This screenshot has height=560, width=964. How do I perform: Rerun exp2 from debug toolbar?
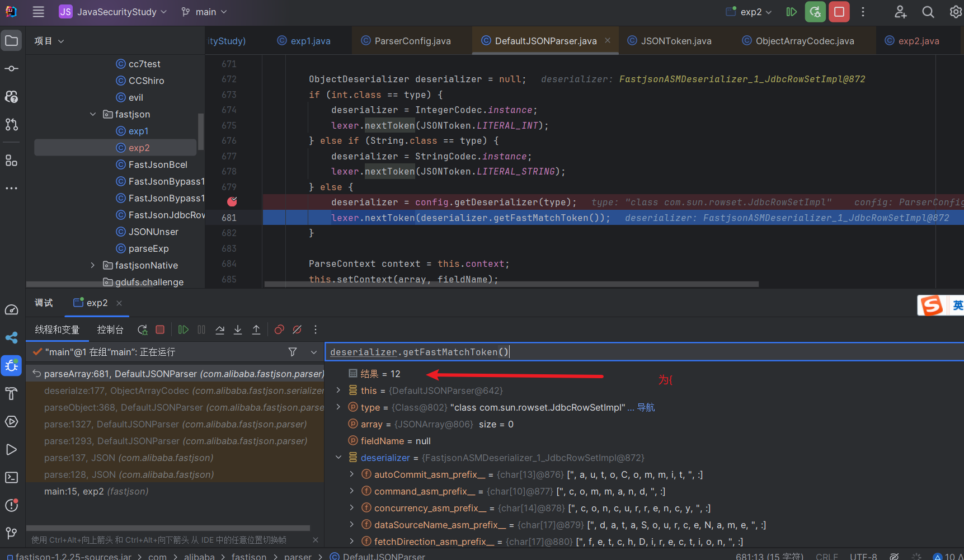click(143, 330)
